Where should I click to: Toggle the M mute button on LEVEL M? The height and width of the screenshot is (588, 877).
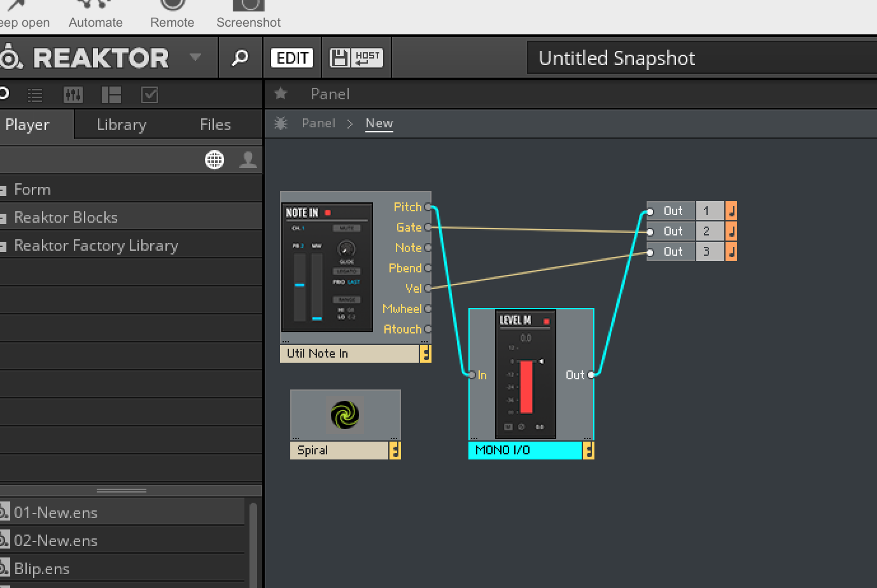509,427
